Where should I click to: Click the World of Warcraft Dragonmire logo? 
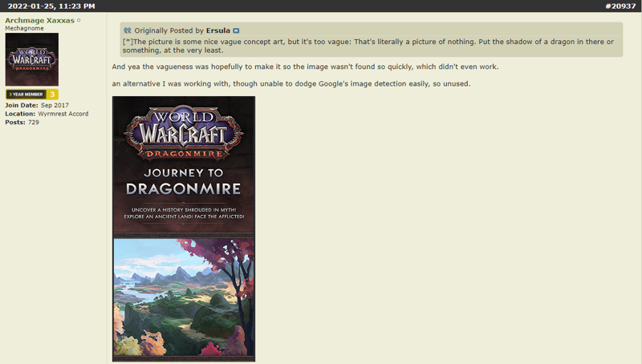(x=184, y=133)
